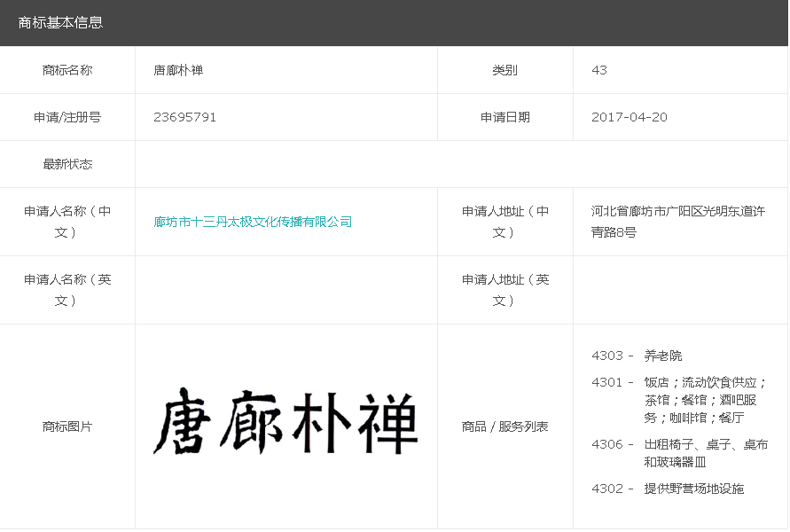This screenshot has width=790, height=532.
Task: Click the 申请/注册号 field label
Action: [67, 117]
